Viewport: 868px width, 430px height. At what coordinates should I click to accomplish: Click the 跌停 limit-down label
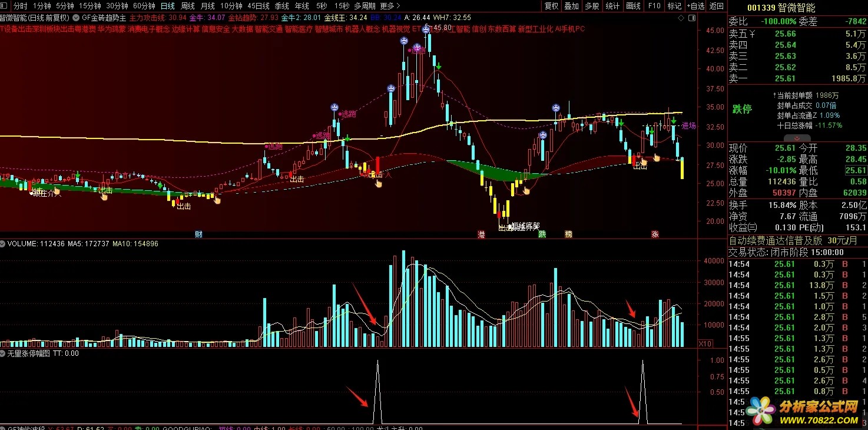(x=742, y=110)
